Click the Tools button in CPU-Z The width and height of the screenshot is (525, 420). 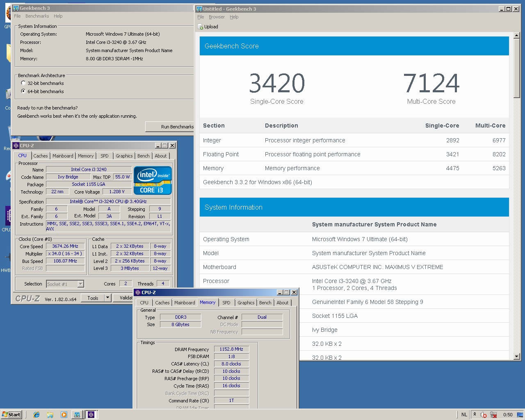93,298
